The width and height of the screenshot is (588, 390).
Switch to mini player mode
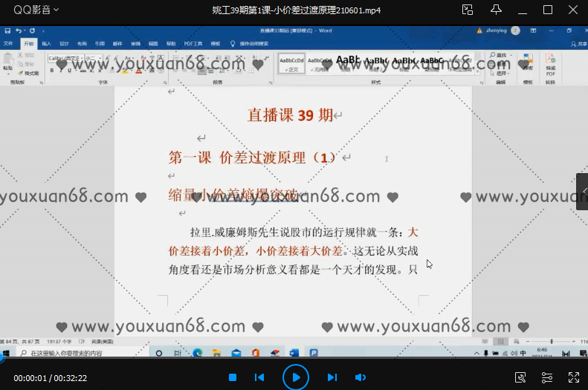coord(467,10)
